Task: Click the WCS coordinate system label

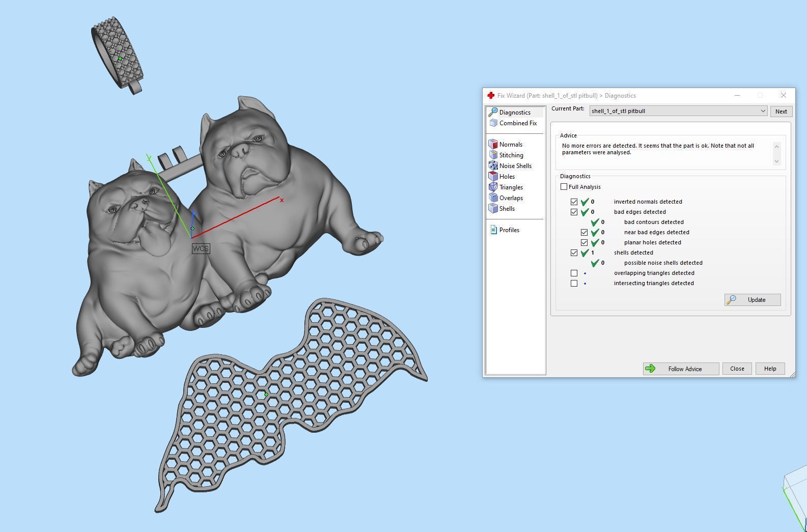Action: point(201,248)
